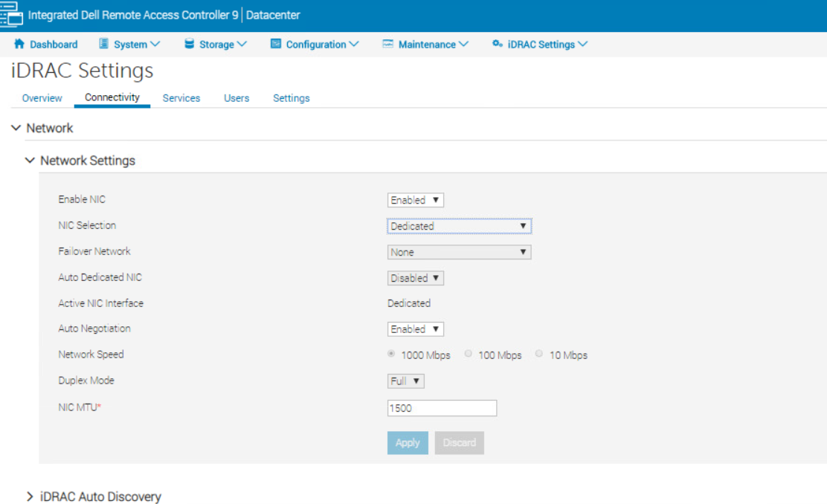Click the Datacenter title text
827x504 pixels.
[273, 16]
